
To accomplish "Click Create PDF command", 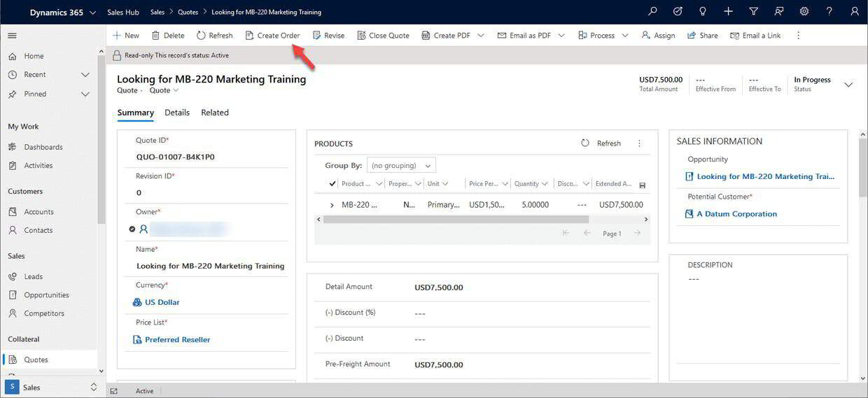I will [446, 36].
